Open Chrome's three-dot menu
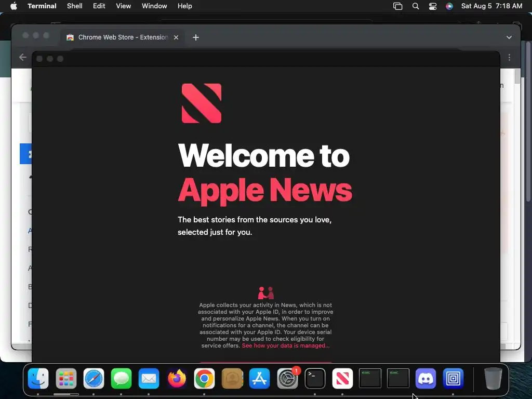The height and width of the screenshot is (399, 532). click(509, 57)
